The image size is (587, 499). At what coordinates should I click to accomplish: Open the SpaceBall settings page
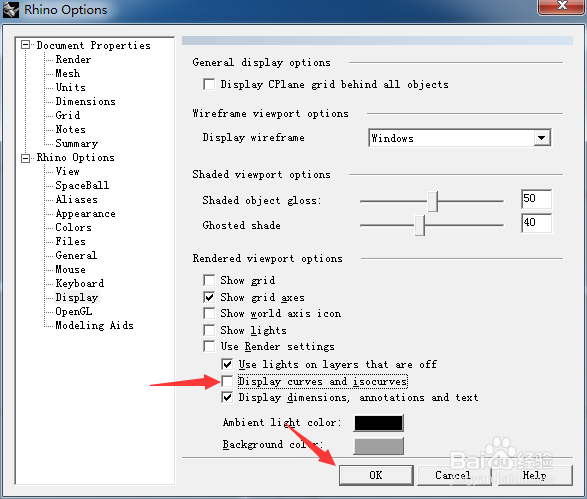coord(82,185)
